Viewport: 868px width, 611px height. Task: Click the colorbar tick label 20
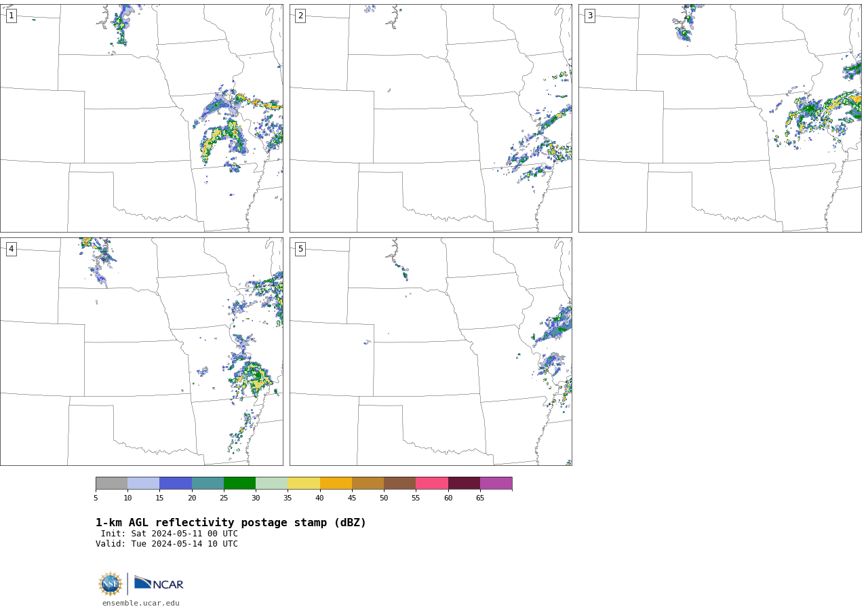(192, 498)
